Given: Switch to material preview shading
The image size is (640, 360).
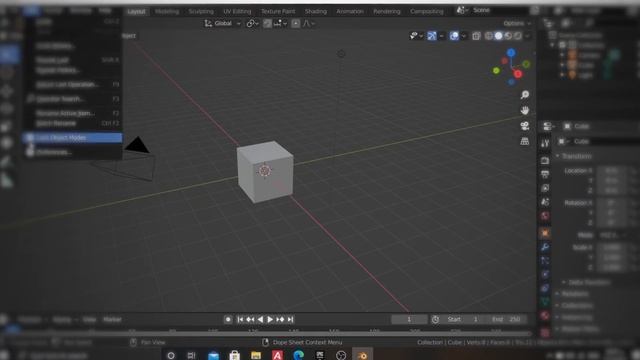Looking at the screenshot, I should (x=508, y=36).
